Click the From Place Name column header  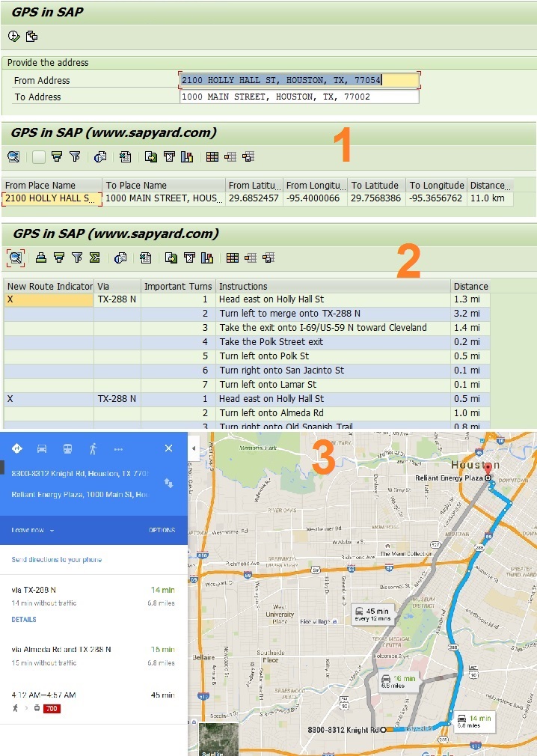pos(52,185)
